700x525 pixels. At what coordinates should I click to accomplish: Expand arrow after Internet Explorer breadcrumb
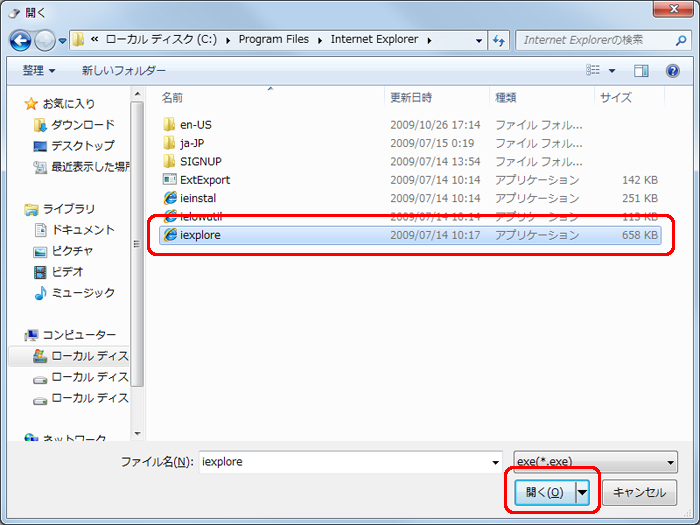(x=429, y=41)
